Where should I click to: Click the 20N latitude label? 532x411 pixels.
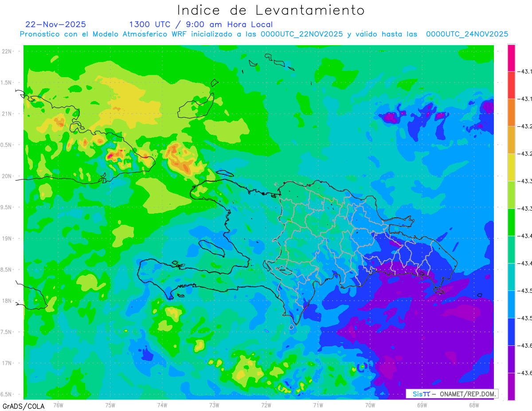tap(7, 176)
